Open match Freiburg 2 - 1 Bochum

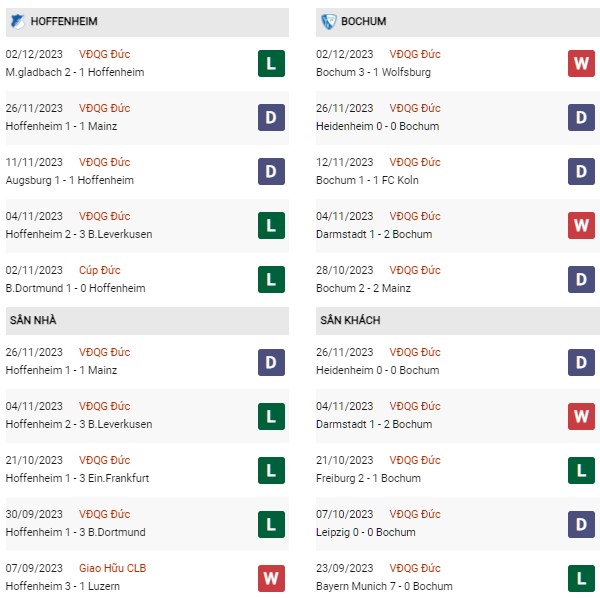[368, 478]
